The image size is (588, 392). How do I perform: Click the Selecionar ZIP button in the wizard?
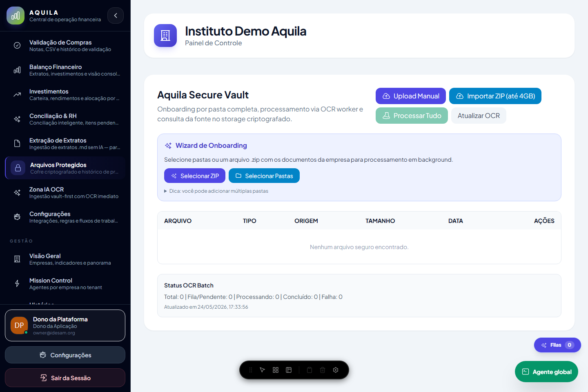(x=195, y=176)
